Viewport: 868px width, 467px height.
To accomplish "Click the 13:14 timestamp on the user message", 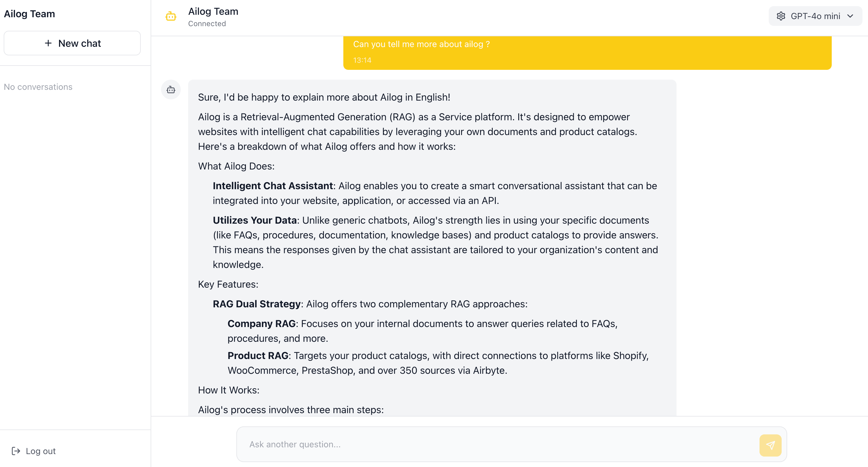I will pyautogui.click(x=362, y=60).
